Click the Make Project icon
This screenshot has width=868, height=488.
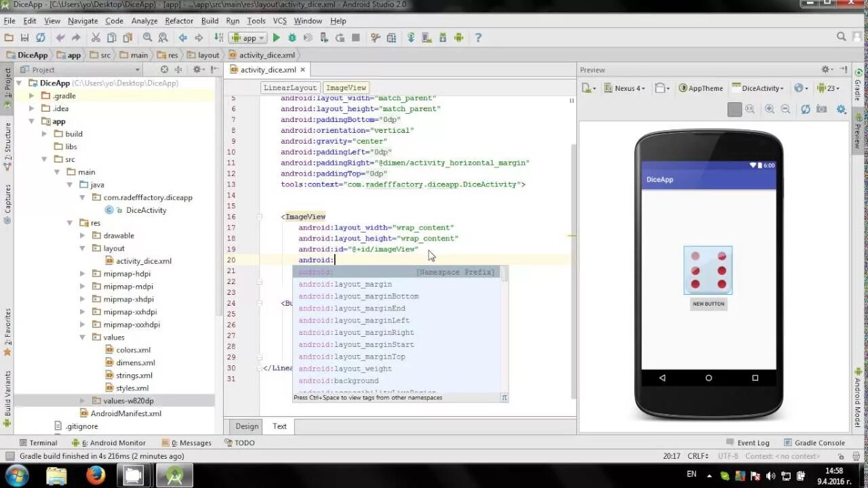pyautogui.click(x=218, y=38)
